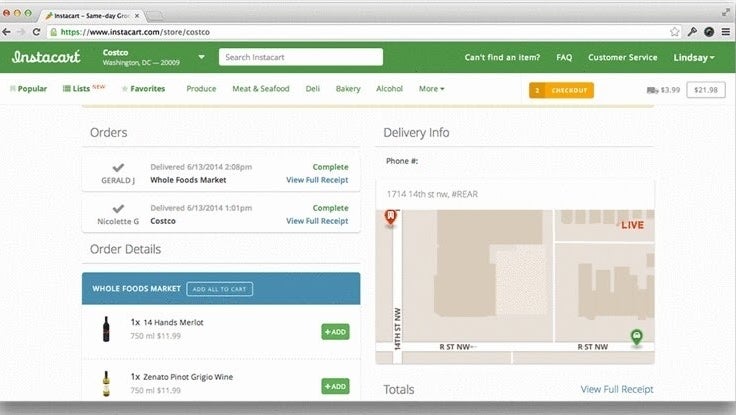This screenshot has height=415, width=736.
Task: Browse the Alcohol category
Action: (x=389, y=89)
